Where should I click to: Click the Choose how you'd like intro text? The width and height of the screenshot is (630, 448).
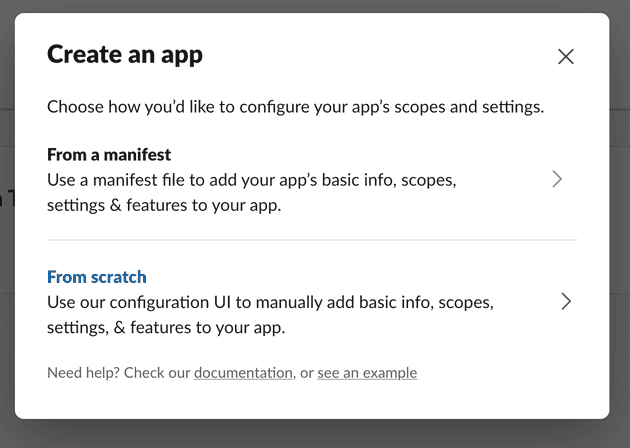coord(295,107)
